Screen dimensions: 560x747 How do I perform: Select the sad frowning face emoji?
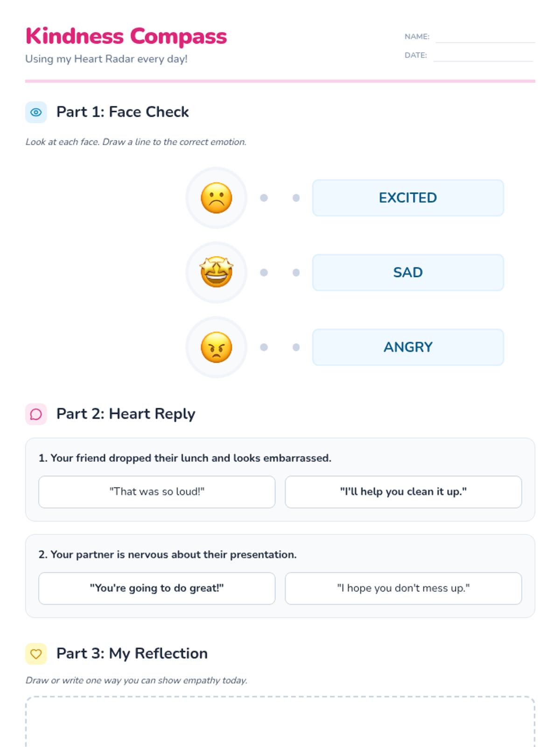pyautogui.click(x=217, y=198)
